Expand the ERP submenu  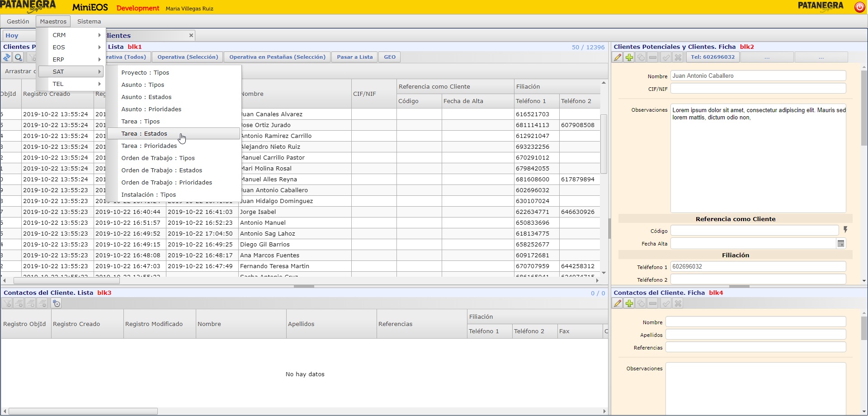[71, 59]
